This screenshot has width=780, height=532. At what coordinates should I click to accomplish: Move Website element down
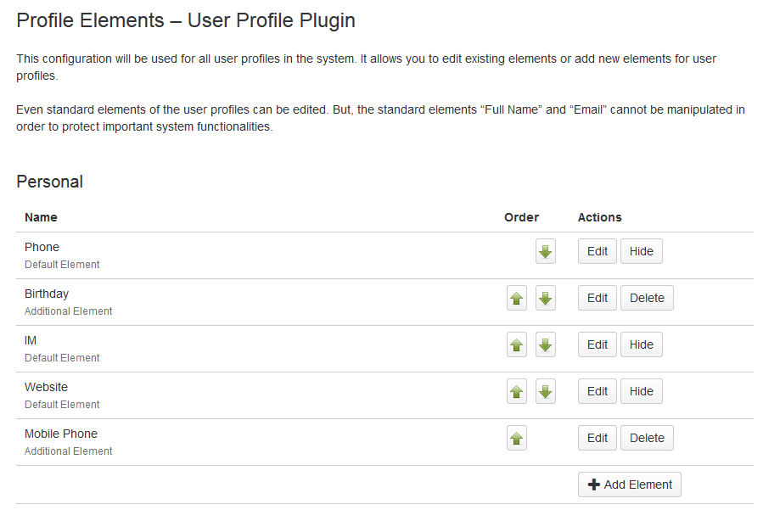click(546, 392)
